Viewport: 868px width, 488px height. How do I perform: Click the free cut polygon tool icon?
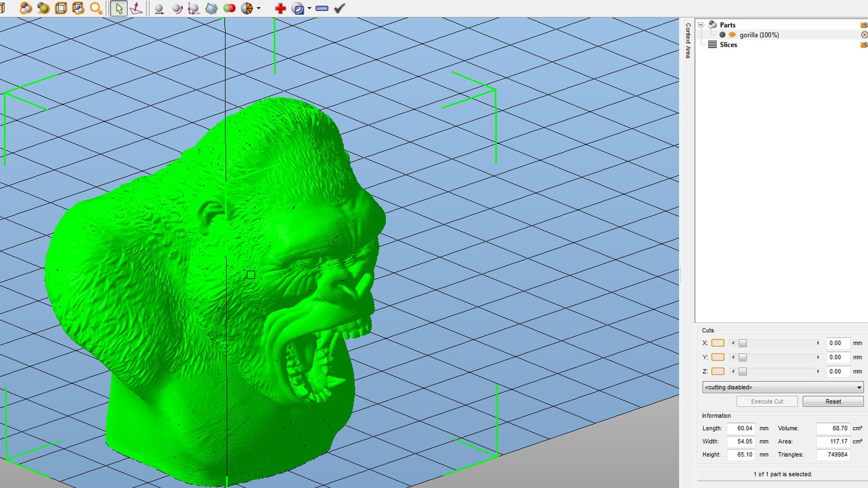tap(211, 8)
